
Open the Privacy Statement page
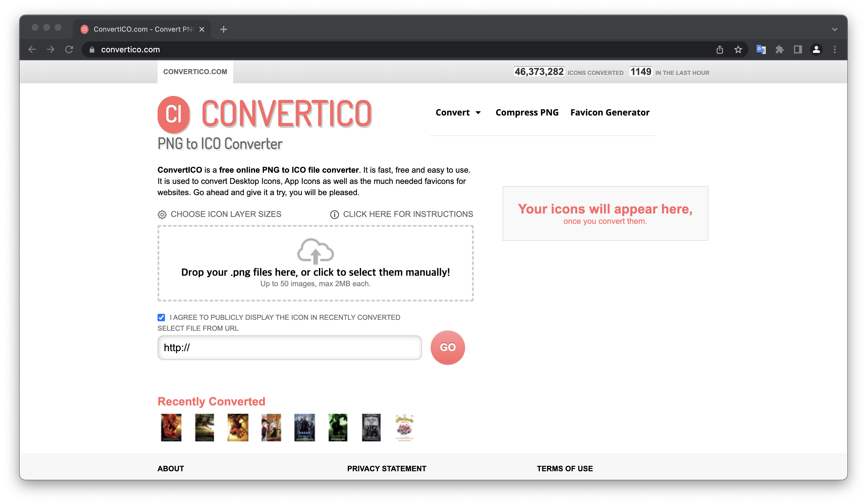(x=386, y=468)
